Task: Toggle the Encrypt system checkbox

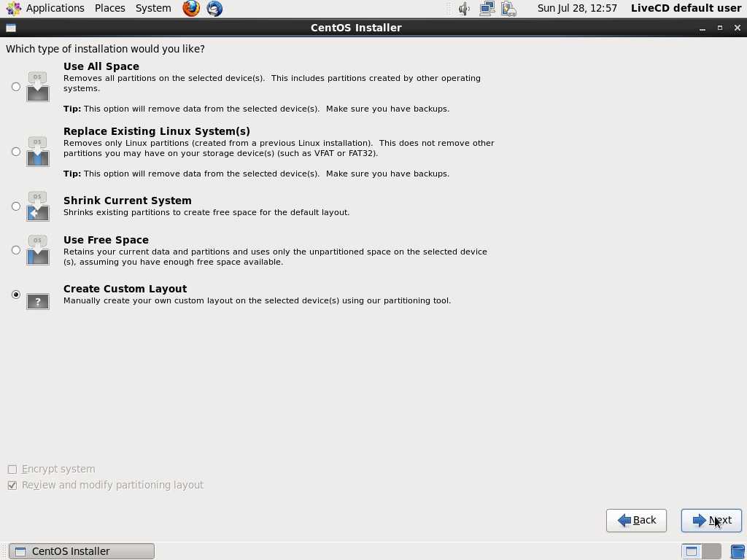Action: [12, 470]
